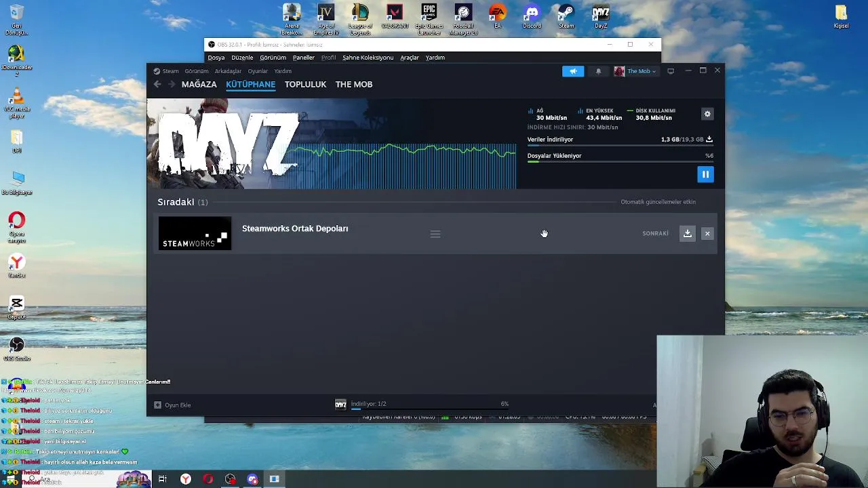Open Yandex browser from taskbar

pos(185,479)
